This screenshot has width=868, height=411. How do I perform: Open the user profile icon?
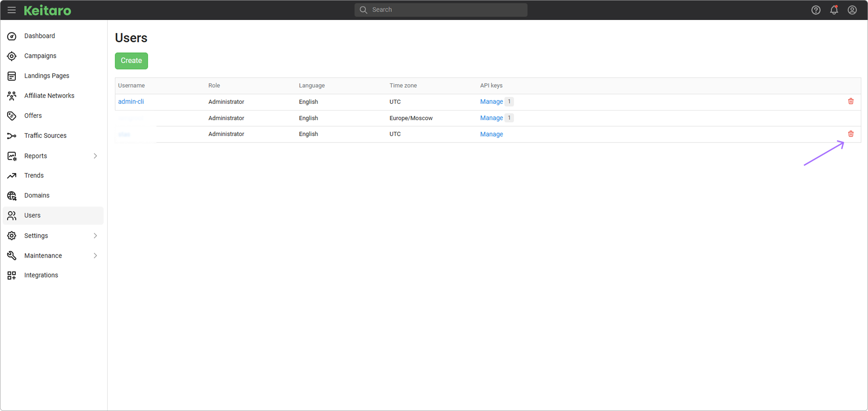point(852,10)
